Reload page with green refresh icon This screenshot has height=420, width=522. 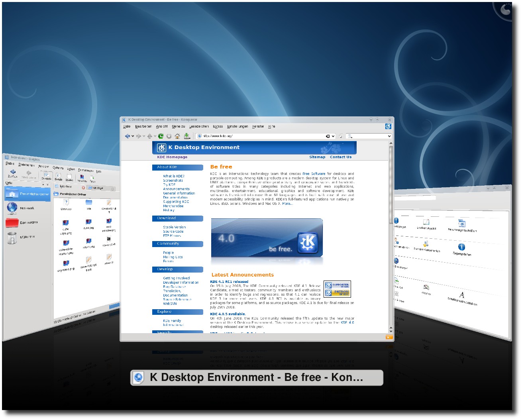pyautogui.click(x=161, y=136)
